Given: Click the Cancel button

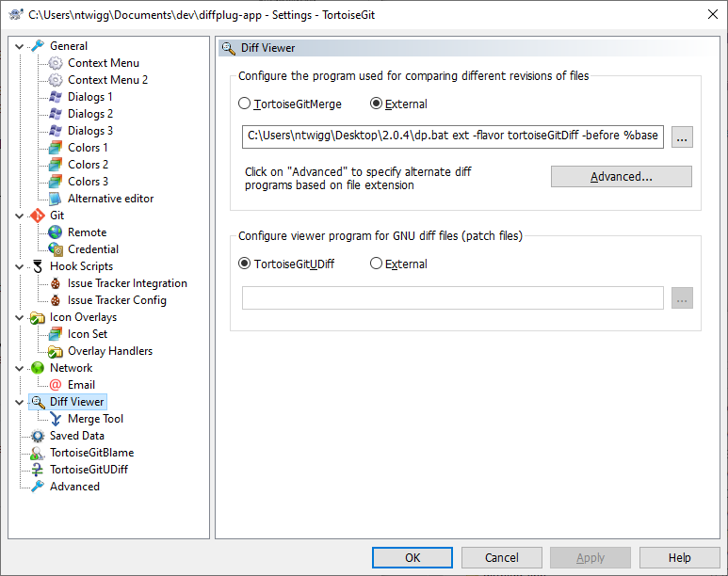Looking at the screenshot, I should coord(501,557).
